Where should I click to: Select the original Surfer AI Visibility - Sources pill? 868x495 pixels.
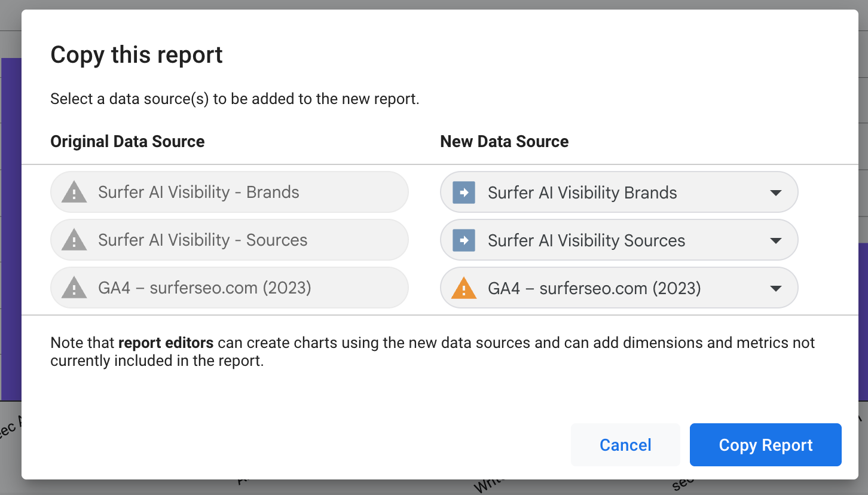tap(230, 240)
